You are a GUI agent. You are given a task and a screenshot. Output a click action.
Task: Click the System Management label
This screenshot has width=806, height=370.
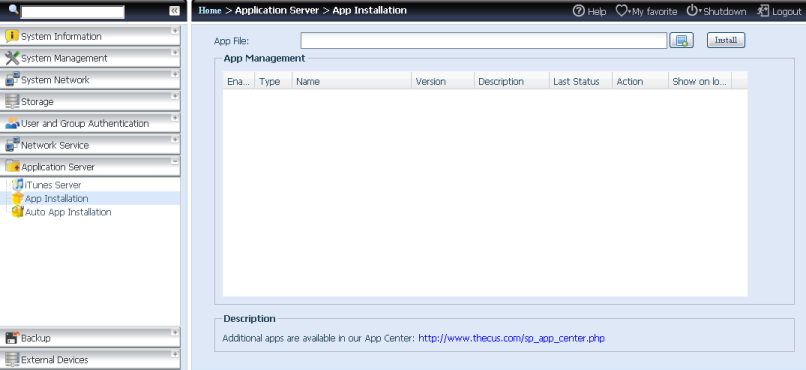tap(64, 59)
